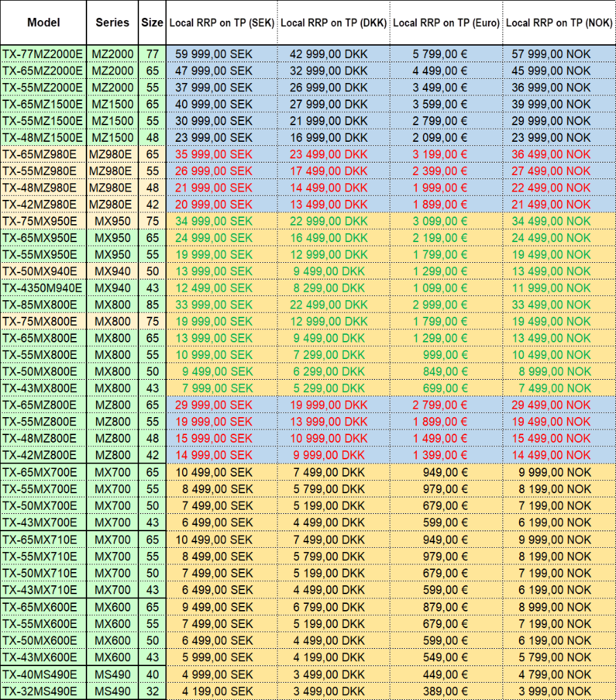Select model cell TX-42MZ800E

coord(44,455)
